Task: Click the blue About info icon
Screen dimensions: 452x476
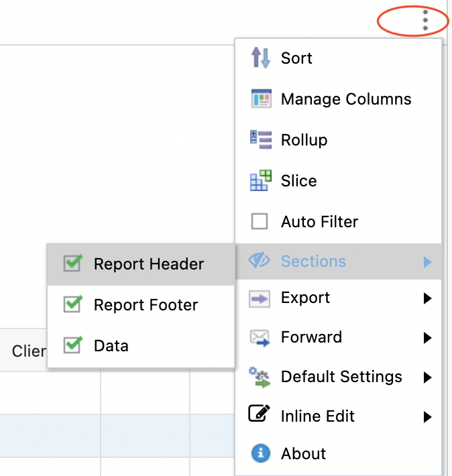Action: click(260, 454)
